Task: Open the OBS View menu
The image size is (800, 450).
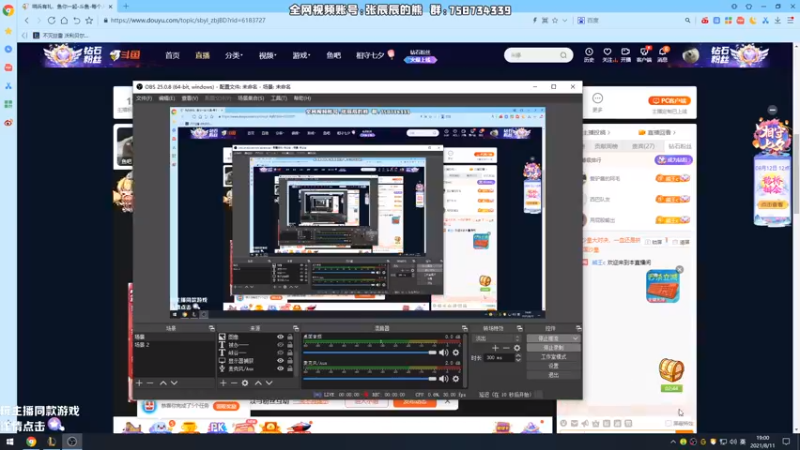Action: pyautogui.click(x=190, y=98)
